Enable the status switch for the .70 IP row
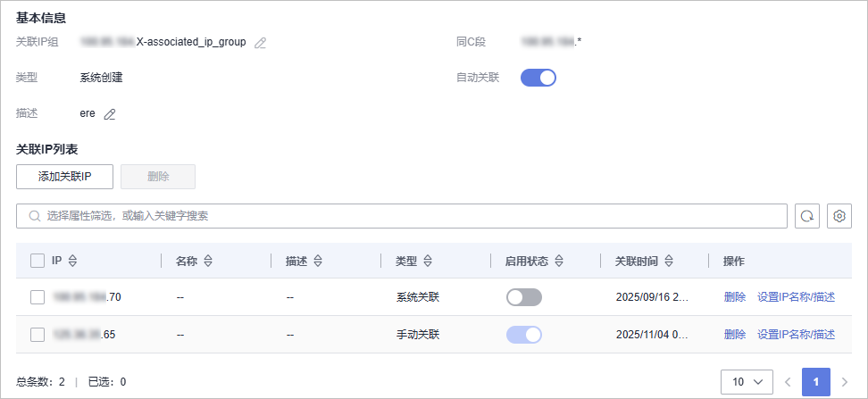The height and width of the screenshot is (399, 868). tap(524, 297)
